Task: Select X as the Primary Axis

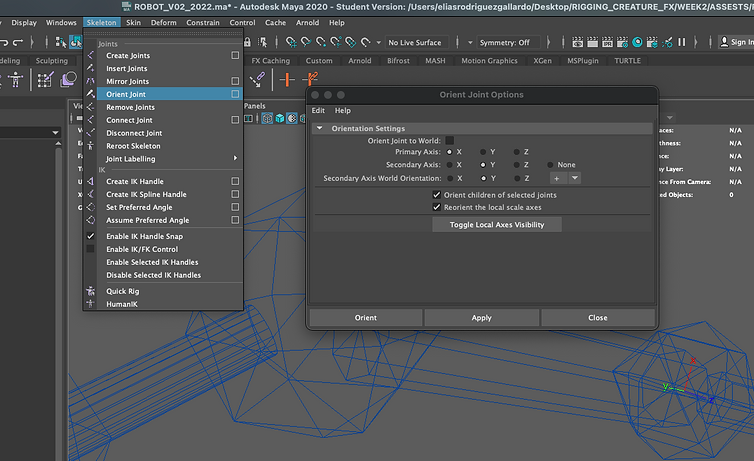Action: [450, 152]
